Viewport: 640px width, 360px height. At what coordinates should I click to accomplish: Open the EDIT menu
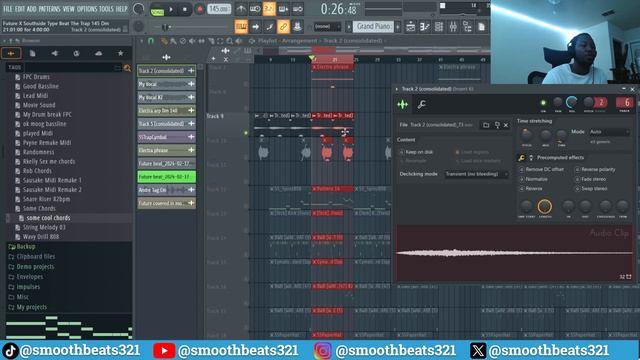[20, 9]
